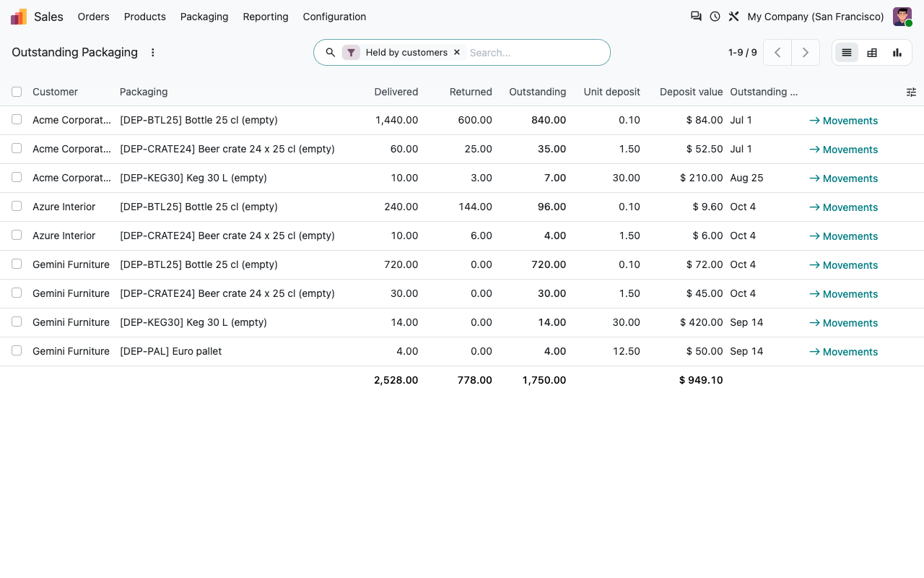Check the Gemini Furniture Euro pallet row
924x578 pixels.
point(17,350)
